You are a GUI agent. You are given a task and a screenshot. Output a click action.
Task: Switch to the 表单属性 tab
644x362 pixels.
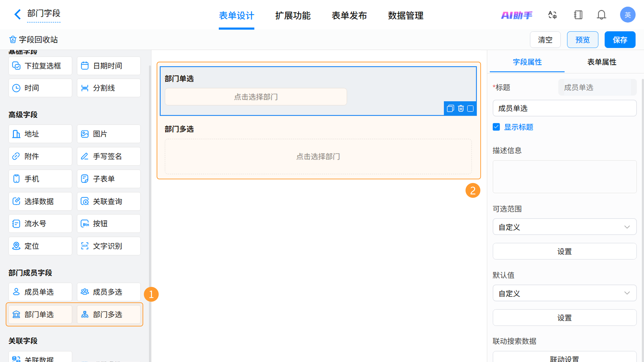click(x=602, y=62)
